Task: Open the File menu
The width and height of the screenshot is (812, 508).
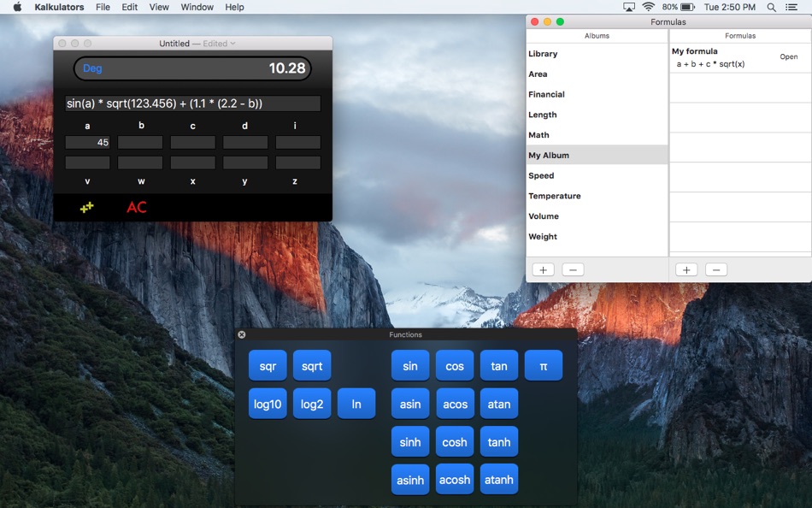Action: tap(103, 7)
